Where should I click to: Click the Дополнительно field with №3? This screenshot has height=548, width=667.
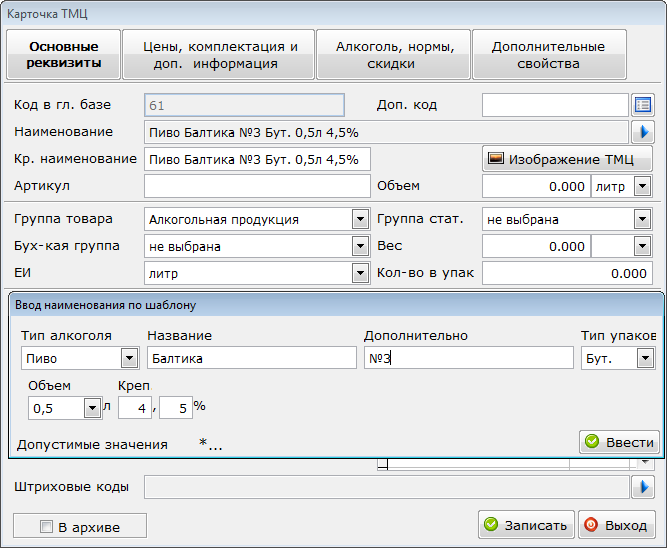[x=469, y=358]
